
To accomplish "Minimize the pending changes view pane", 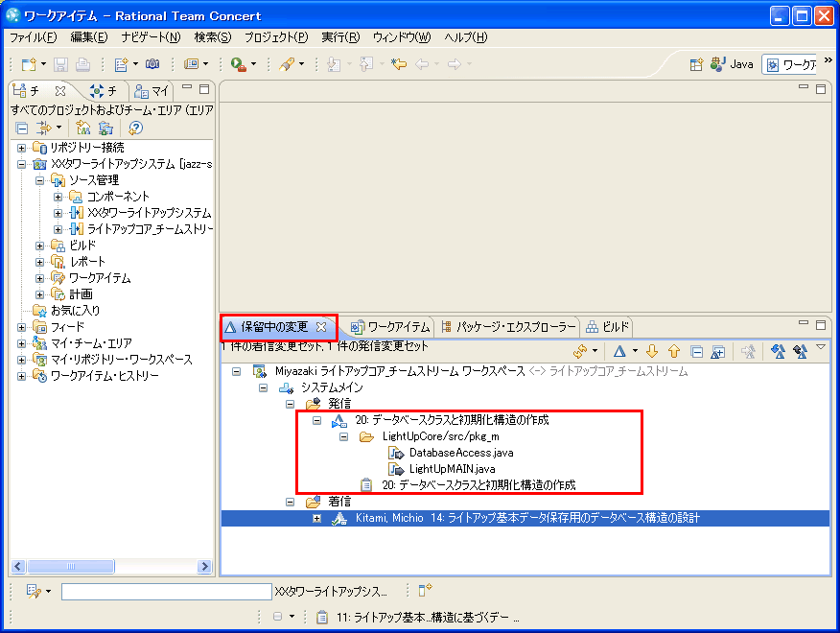I will tap(803, 323).
